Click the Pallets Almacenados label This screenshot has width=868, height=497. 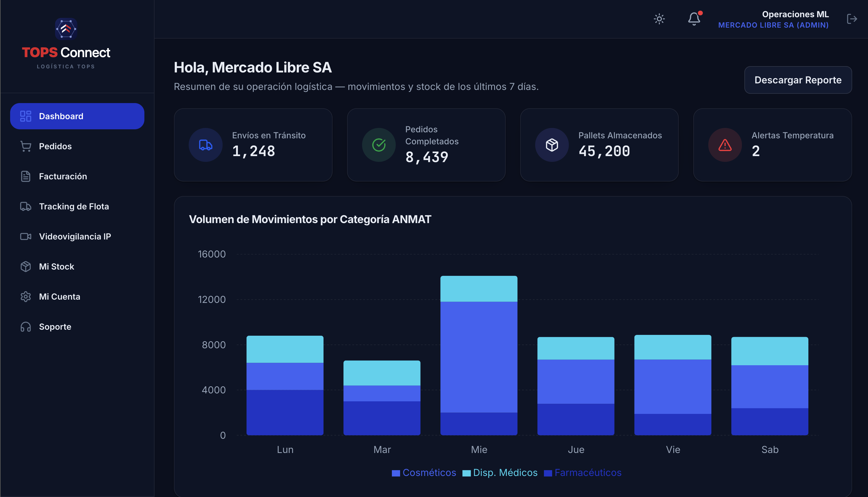click(620, 135)
